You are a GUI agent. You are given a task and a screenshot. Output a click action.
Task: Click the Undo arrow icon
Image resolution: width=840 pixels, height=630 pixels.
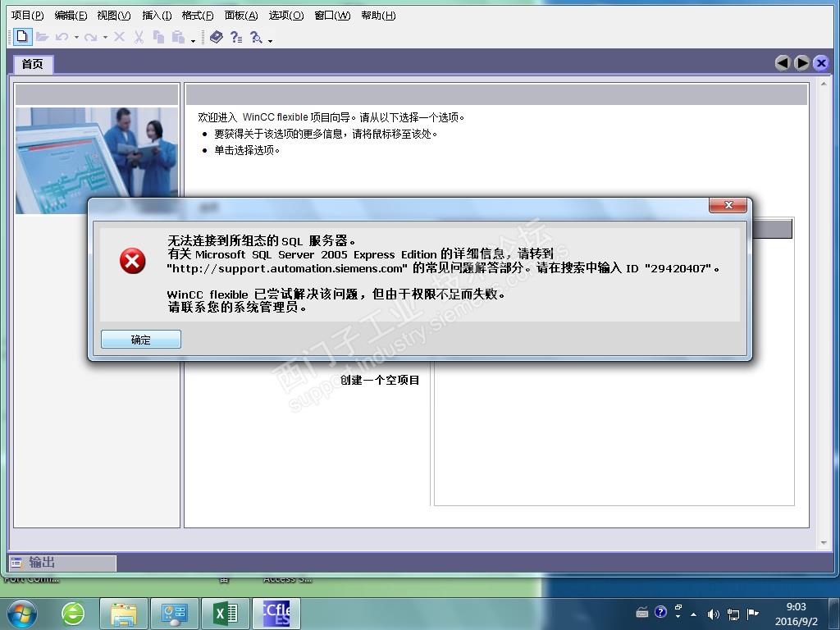pos(62,37)
